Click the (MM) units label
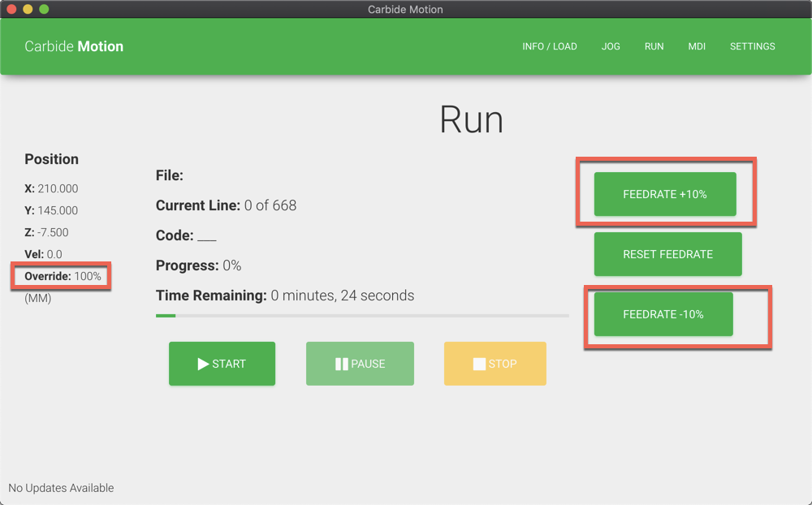 pos(38,298)
